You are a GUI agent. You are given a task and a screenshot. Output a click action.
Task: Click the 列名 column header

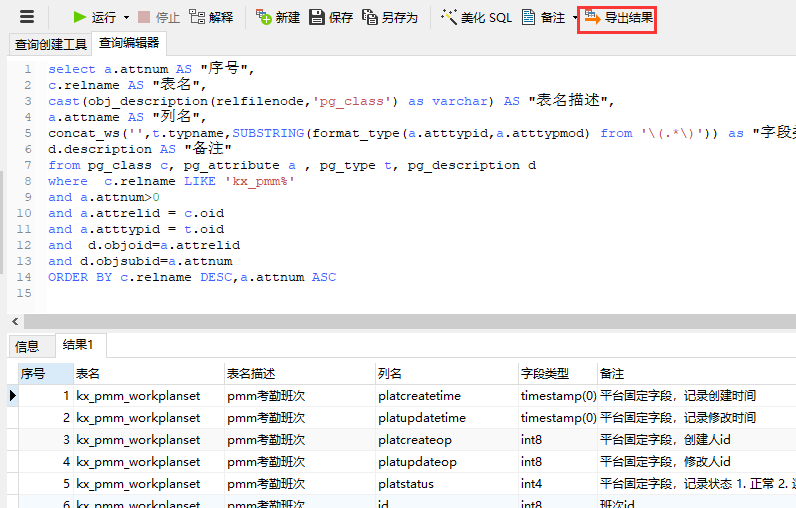point(447,374)
